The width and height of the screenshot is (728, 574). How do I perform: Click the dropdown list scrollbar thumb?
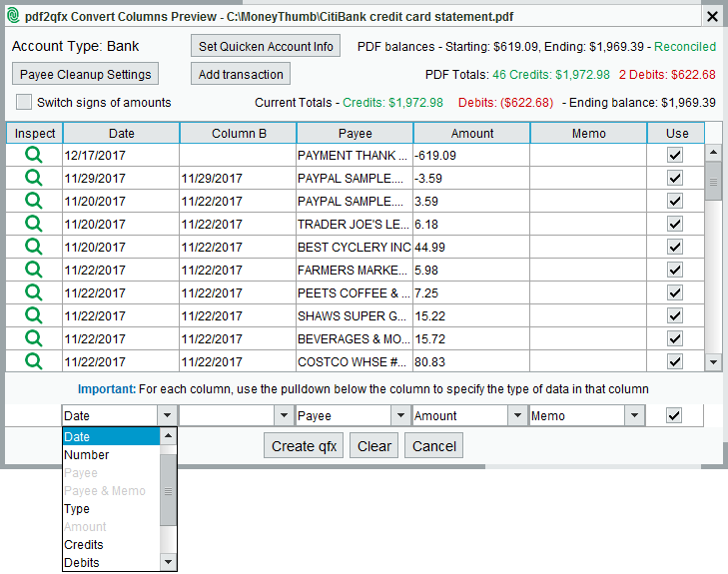168,490
